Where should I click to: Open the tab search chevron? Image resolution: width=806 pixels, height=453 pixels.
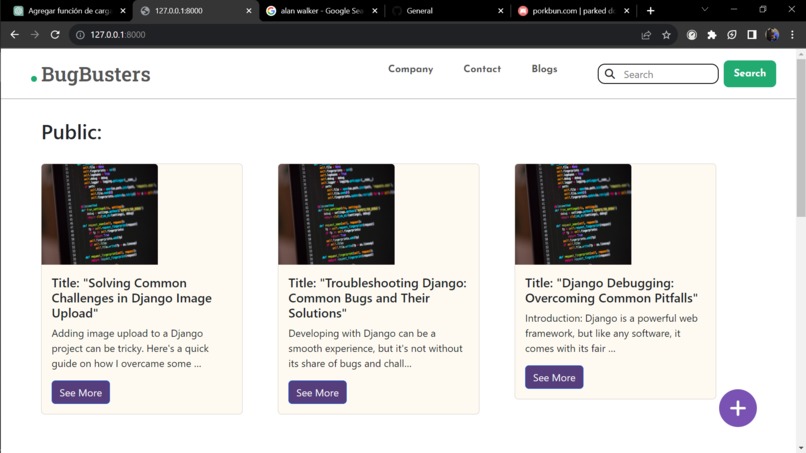click(705, 9)
